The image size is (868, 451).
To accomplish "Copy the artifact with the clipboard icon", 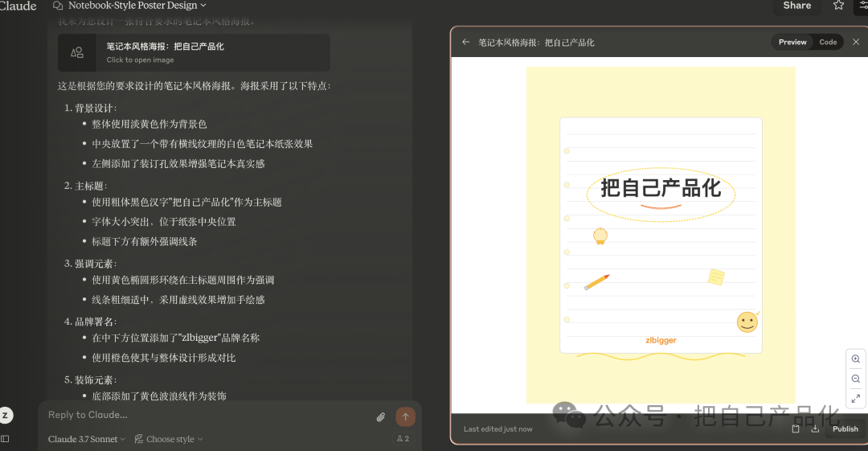I will 796,428.
